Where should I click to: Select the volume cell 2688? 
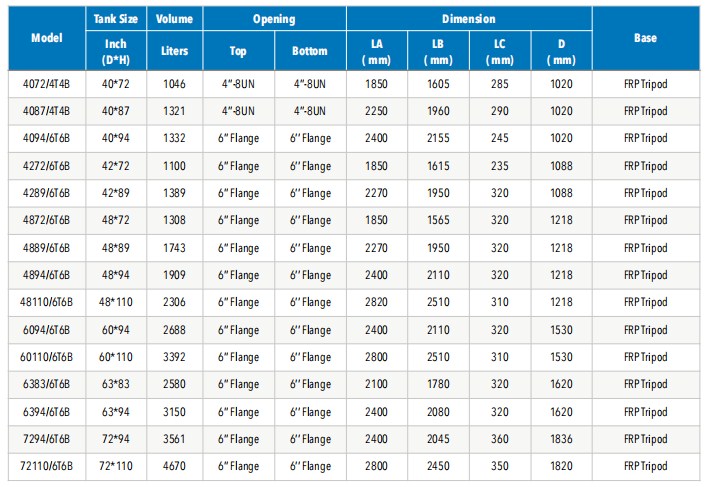coord(174,330)
